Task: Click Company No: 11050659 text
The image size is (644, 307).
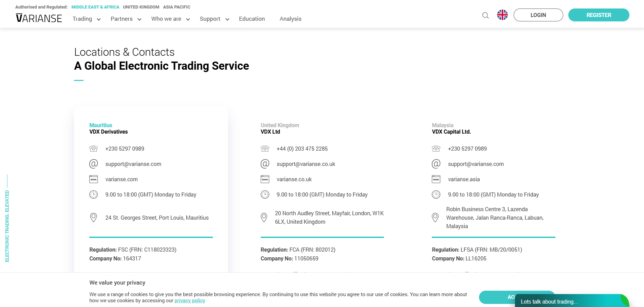Action: (290, 258)
